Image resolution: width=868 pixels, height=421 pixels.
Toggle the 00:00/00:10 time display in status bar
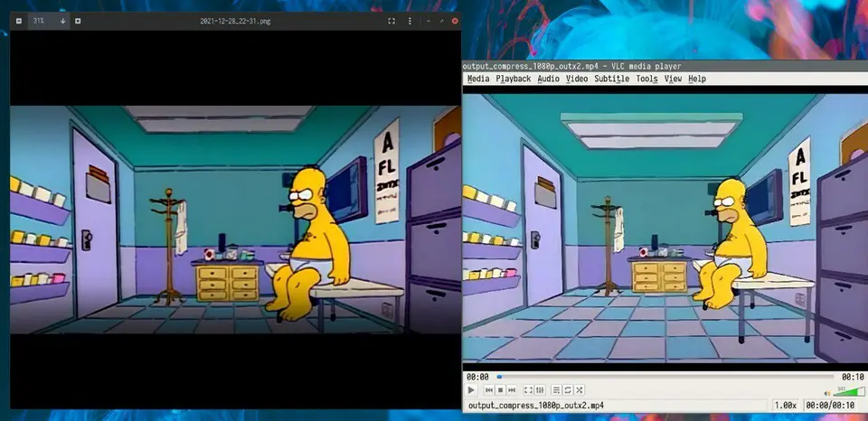[x=832, y=406]
